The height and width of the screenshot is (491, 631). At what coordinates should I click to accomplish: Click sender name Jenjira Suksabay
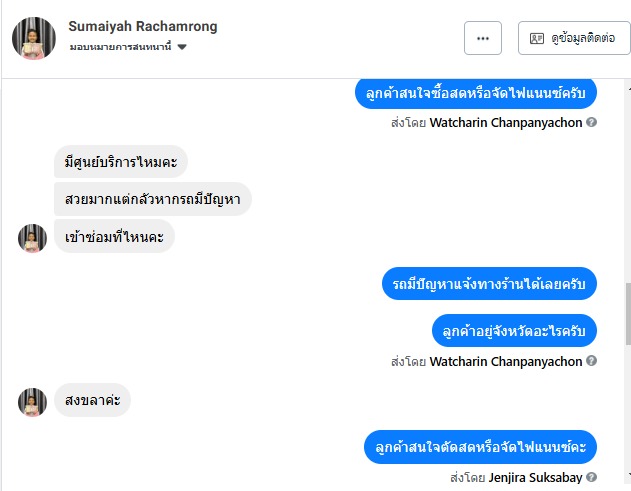pos(535,477)
